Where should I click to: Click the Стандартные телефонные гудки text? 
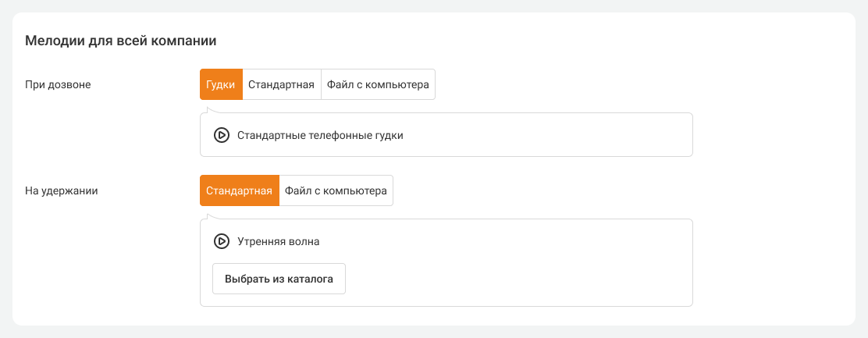320,135
